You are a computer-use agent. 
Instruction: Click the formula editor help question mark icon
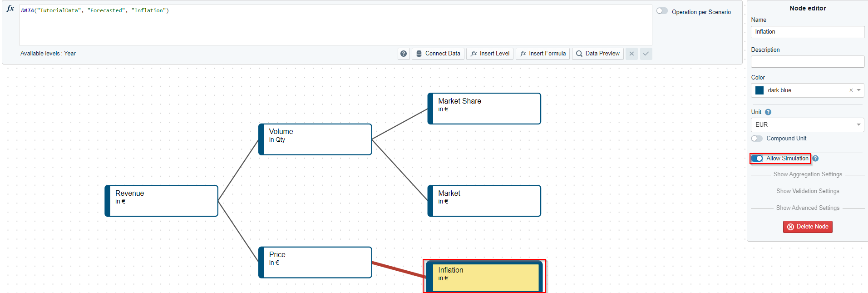404,54
